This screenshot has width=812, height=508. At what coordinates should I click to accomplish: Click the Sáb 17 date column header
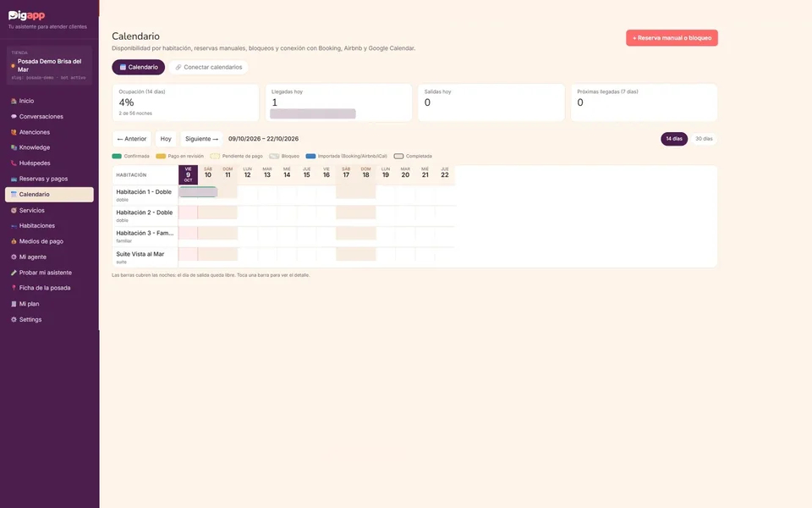(x=346, y=173)
